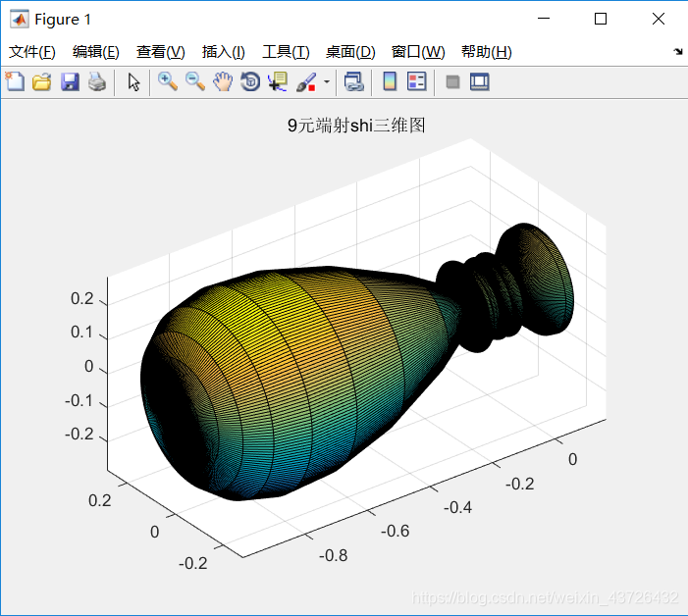Click the plot title 9元端射shi三维图
This screenshot has width=688, height=616.
[x=356, y=126]
